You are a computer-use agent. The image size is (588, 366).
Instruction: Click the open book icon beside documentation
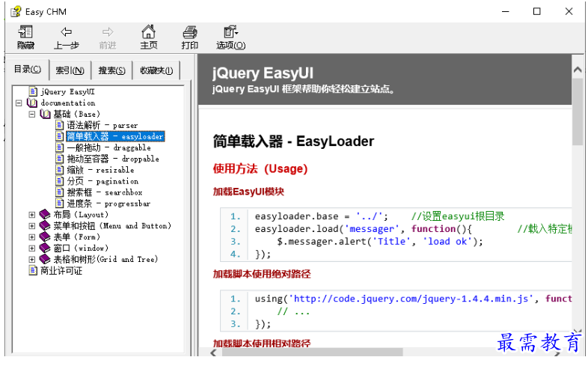click(32, 103)
